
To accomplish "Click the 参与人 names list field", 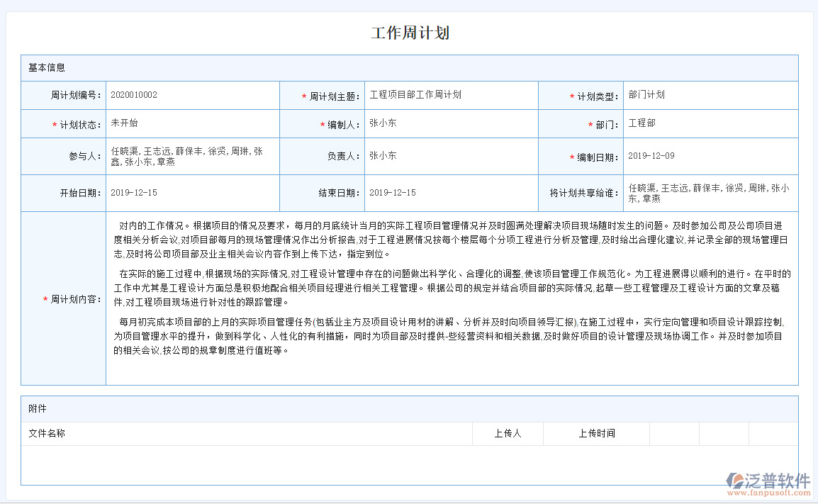I will [191, 155].
